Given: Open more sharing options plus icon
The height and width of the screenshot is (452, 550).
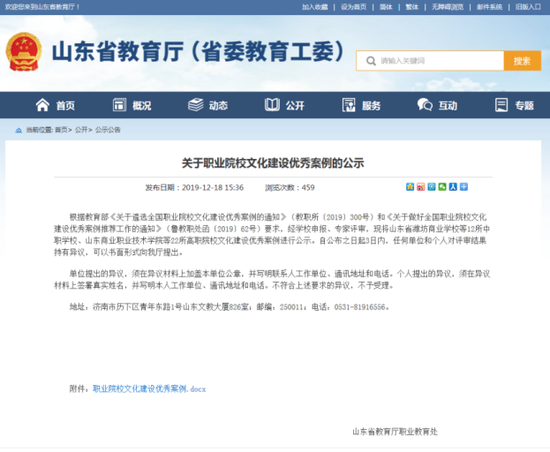Looking at the screenshot, I should [464, 187].
